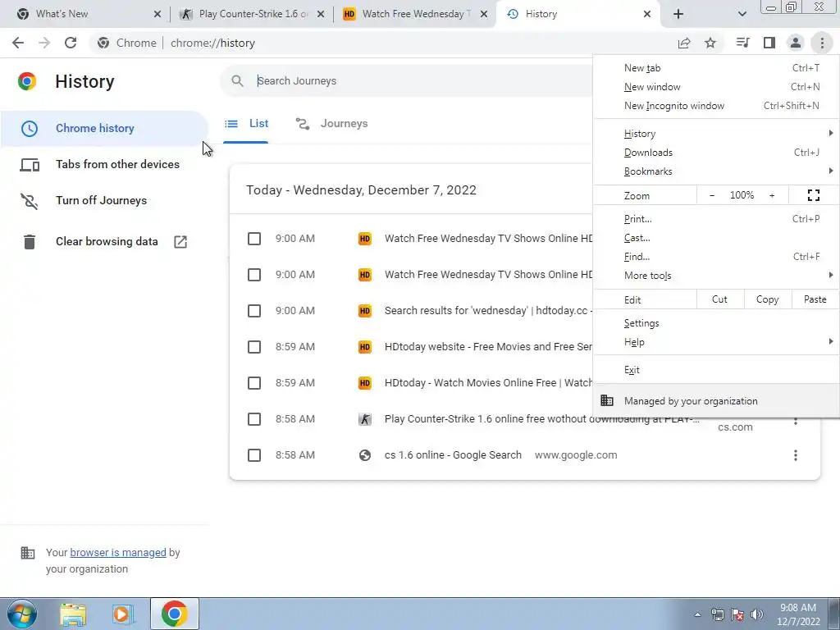Viewport: 840px width, 630px height.
Task: Open Action Center flag icon in tray
Action: (737, 614)
